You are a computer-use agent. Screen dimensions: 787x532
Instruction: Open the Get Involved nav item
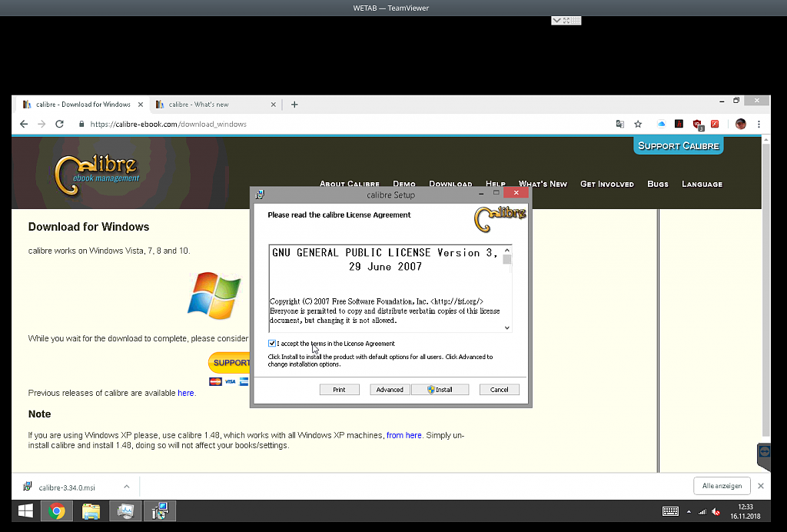pos(607,185)
